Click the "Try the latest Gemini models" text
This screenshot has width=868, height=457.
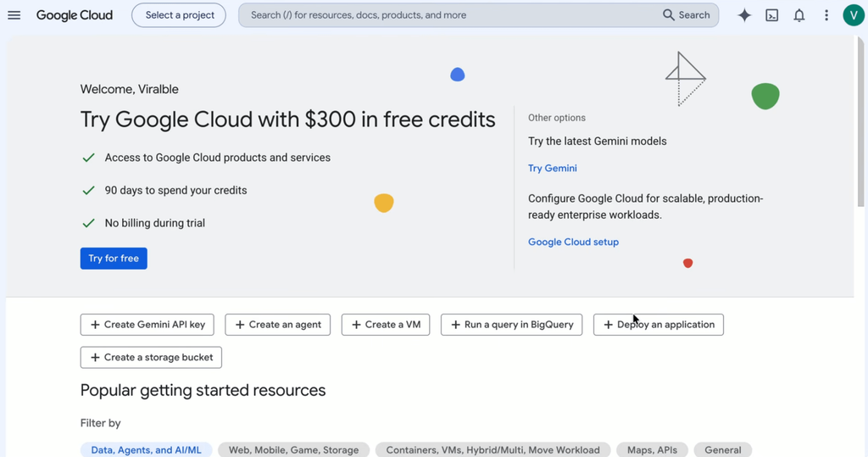tap(597, 142)
